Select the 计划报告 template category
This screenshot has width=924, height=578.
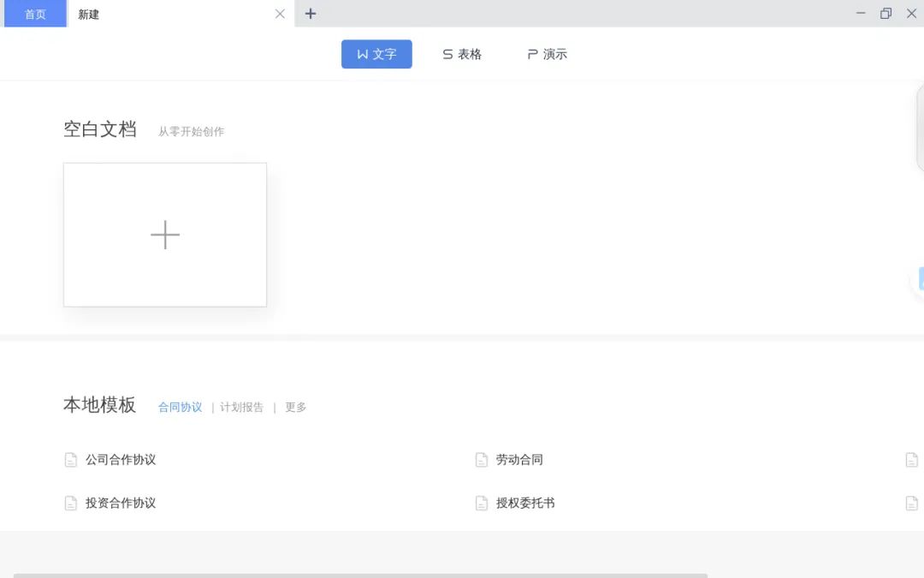242,407
